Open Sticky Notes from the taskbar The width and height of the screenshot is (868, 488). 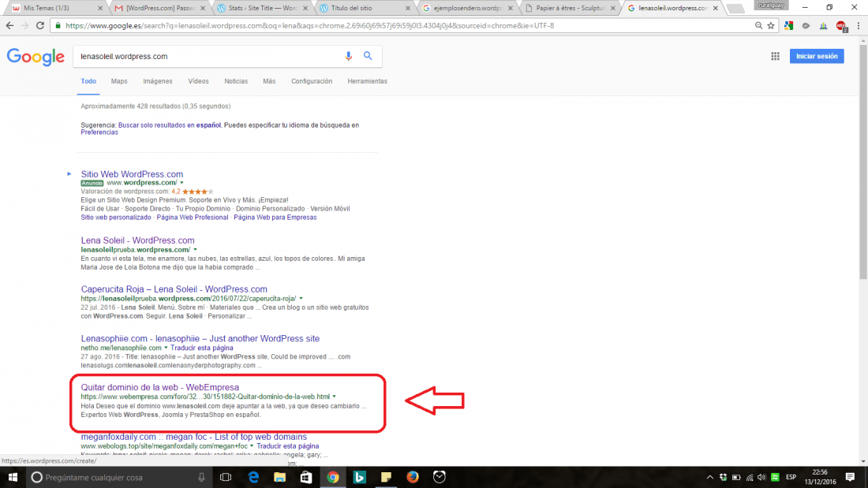386,477
